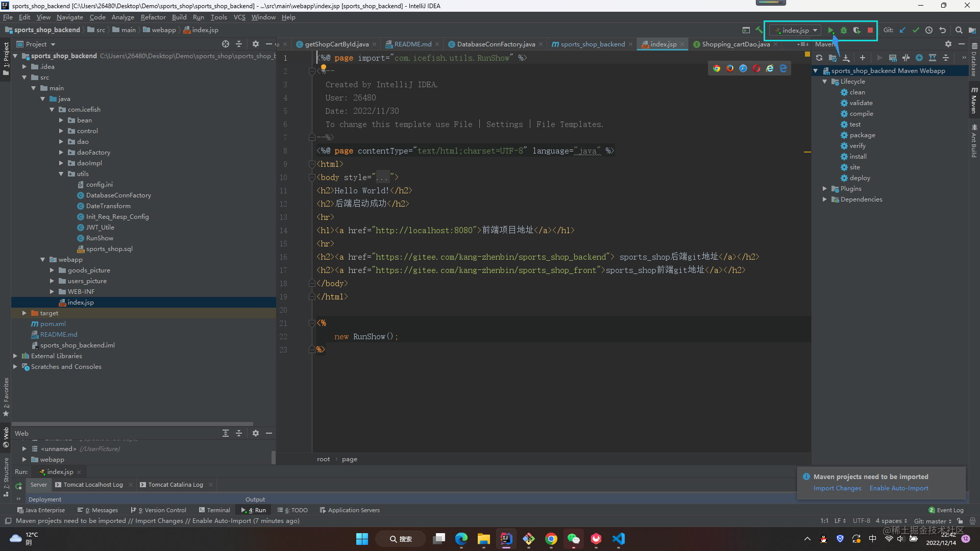
Task: Expand the target folder in project tree
Action: (x=24, y=313)
